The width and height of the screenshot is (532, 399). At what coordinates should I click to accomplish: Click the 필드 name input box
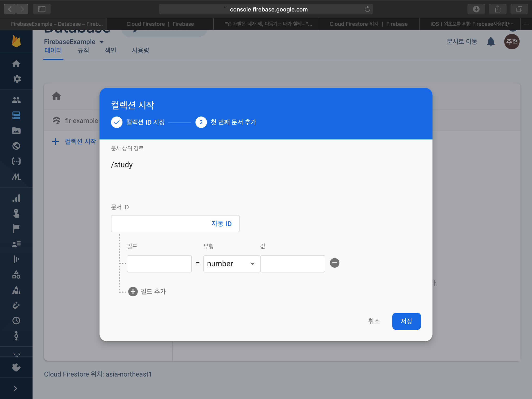coord(159,264)
